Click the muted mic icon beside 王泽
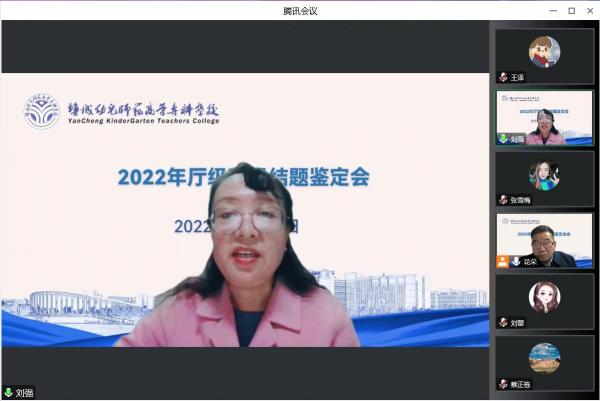 [x=503, y=77]
